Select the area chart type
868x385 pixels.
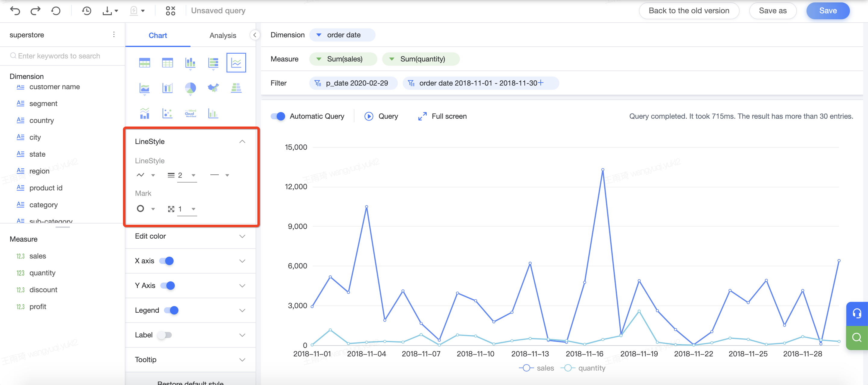pyautogui.click(x=145, y=89)
